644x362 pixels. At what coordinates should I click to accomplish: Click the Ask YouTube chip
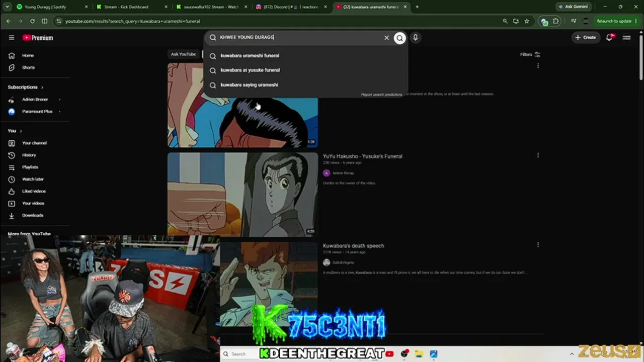coord(183,54)
